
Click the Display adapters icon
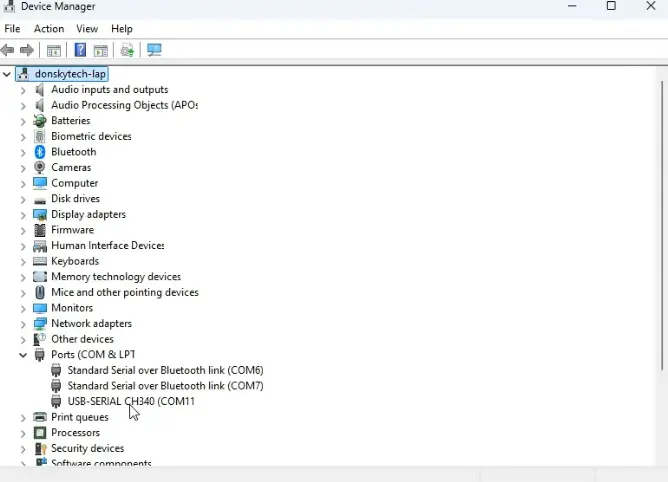point(40,214)
